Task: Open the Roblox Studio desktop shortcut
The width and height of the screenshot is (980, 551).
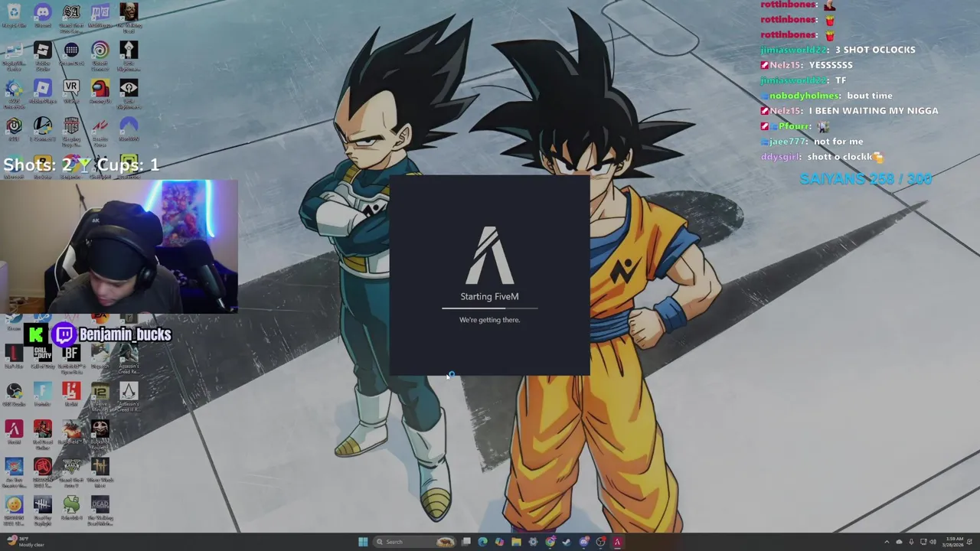Action: pos(43,55)
